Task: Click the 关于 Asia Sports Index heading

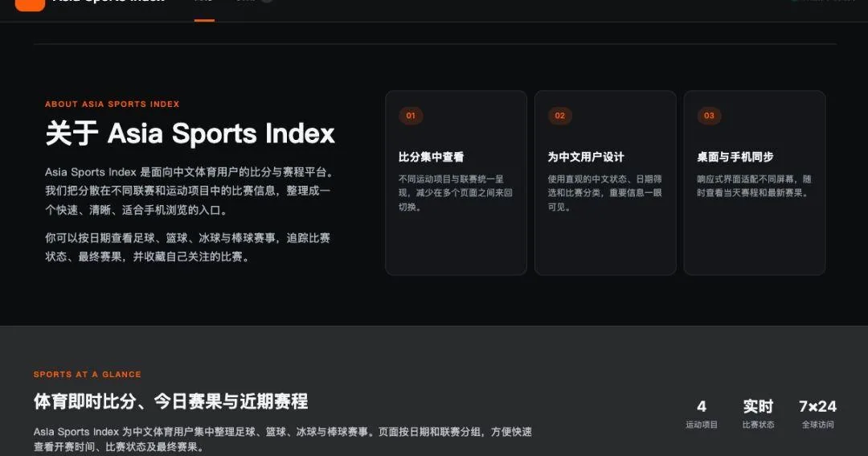Action: click(x=190, y=134)
